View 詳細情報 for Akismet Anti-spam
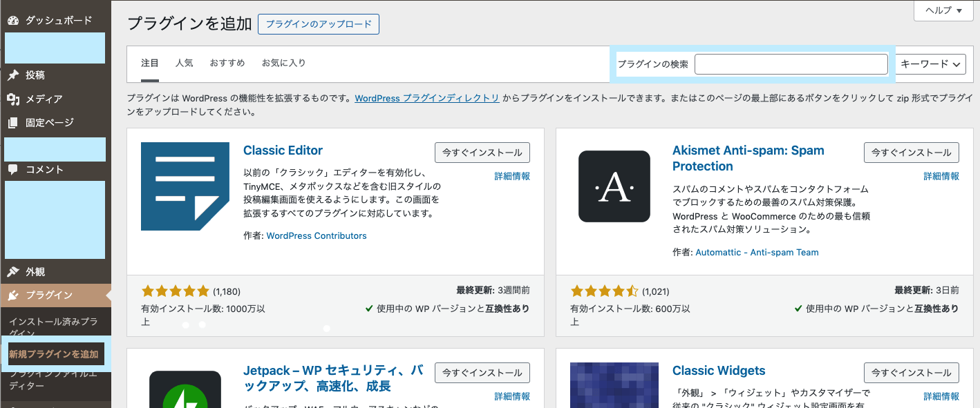The image size is (980, 408). coord(941,176)
